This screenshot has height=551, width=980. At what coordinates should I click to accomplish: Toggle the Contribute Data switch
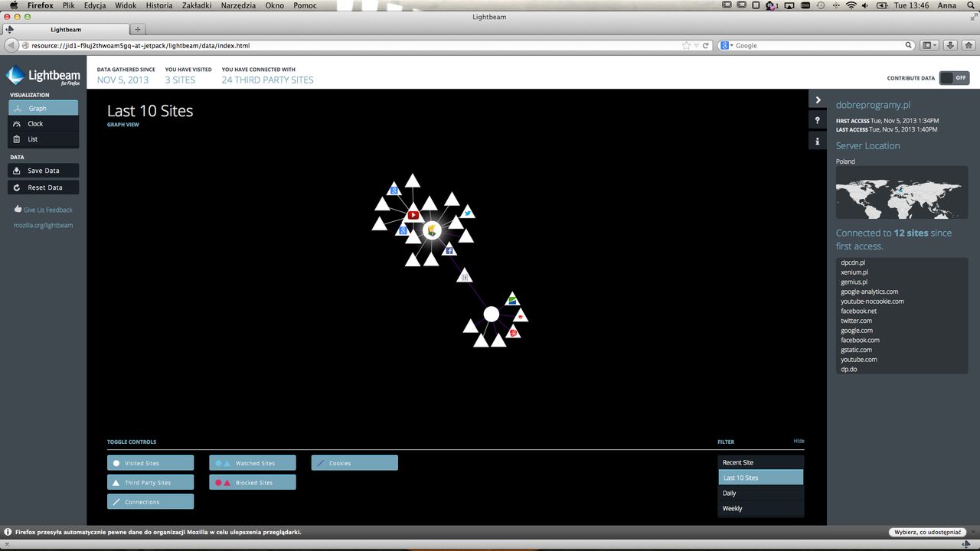954,78
